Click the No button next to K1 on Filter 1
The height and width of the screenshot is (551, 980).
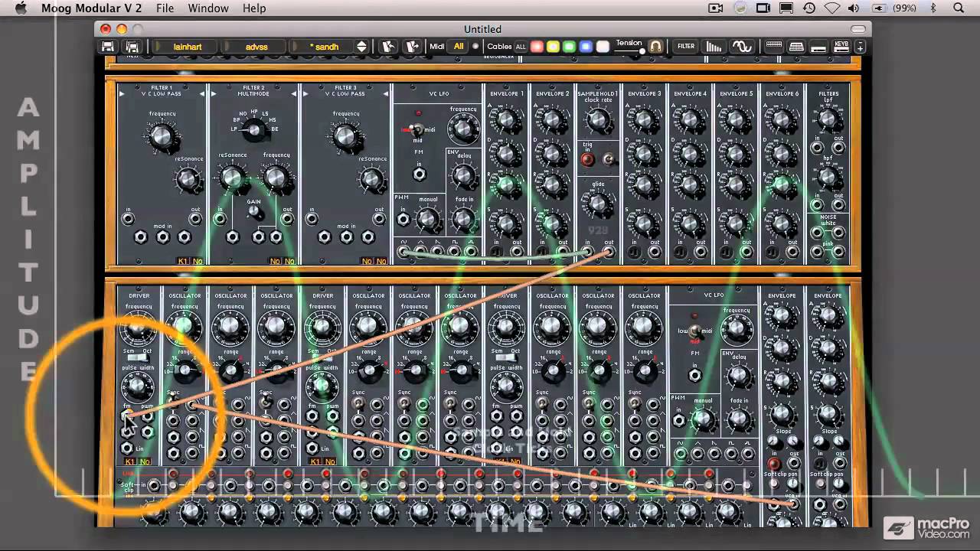[198, 261]
